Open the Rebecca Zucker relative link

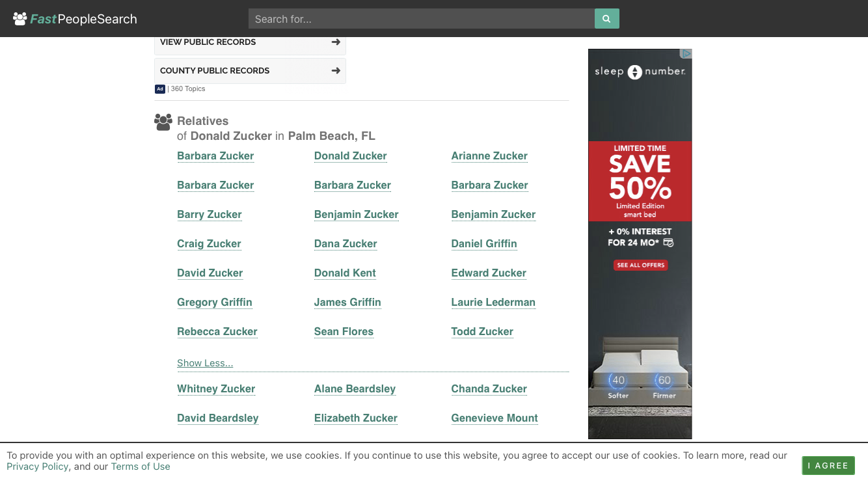point(217,332)
